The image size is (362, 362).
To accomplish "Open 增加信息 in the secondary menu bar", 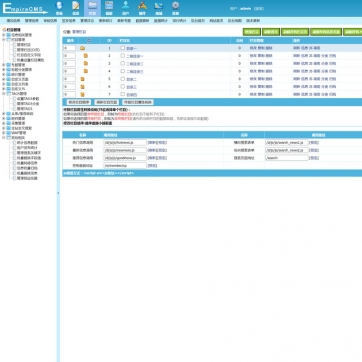I will [13, 21].
